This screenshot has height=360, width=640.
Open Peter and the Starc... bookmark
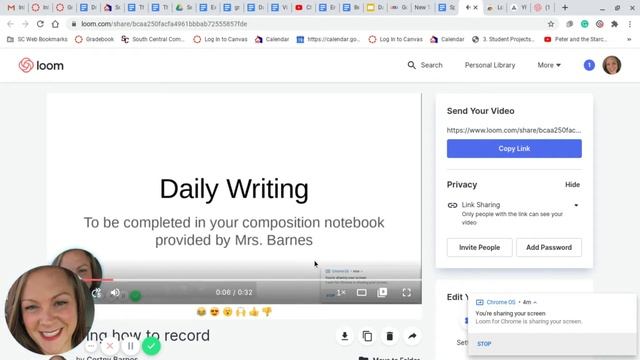click(576, 39)
